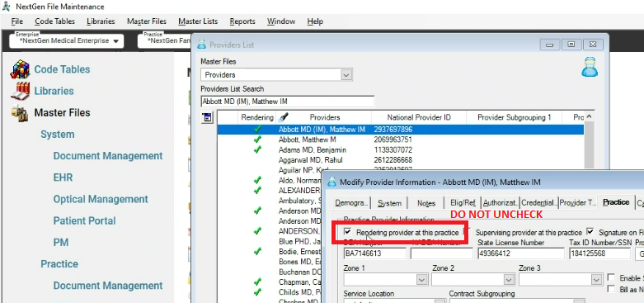This screenshot has width=644, height=303.
Task: Open Document Management under System
Action: point(108,156)
